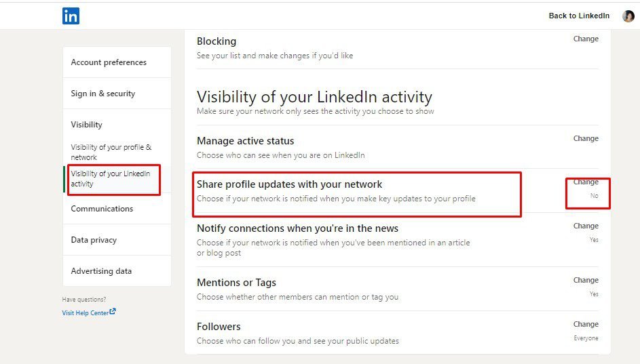Viewport: 640px width, 364px height.
Task: Select the Visibility sidebar section
Action: click(86, 124)
